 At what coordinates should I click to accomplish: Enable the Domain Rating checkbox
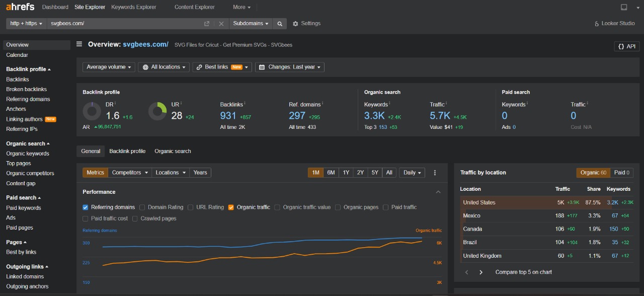point(142,207)
